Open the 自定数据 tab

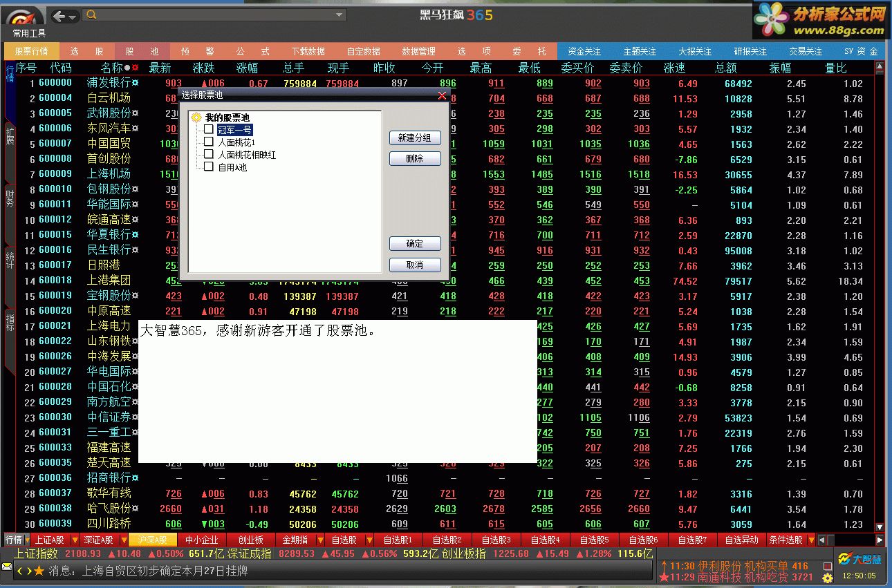click(364, 51)
